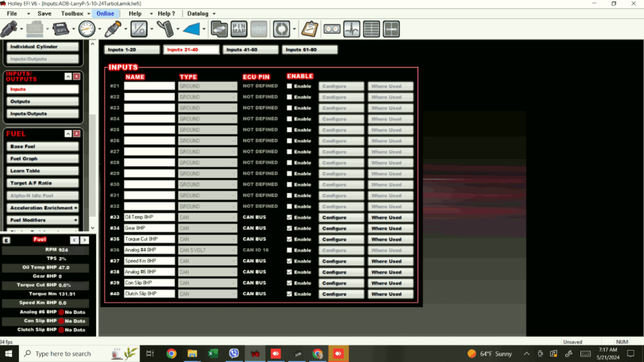Open Outputs in the sidebar
644x362 pixels.
(x=43, y=101)
